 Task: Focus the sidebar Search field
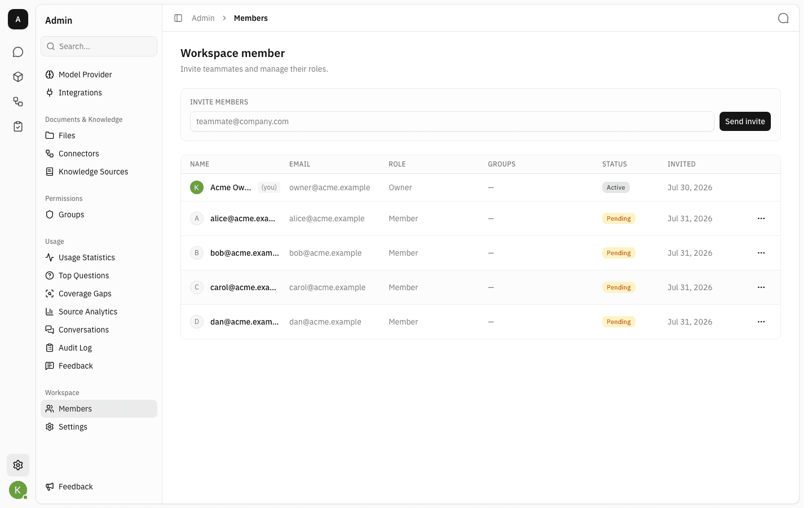(x=99, y=46)
